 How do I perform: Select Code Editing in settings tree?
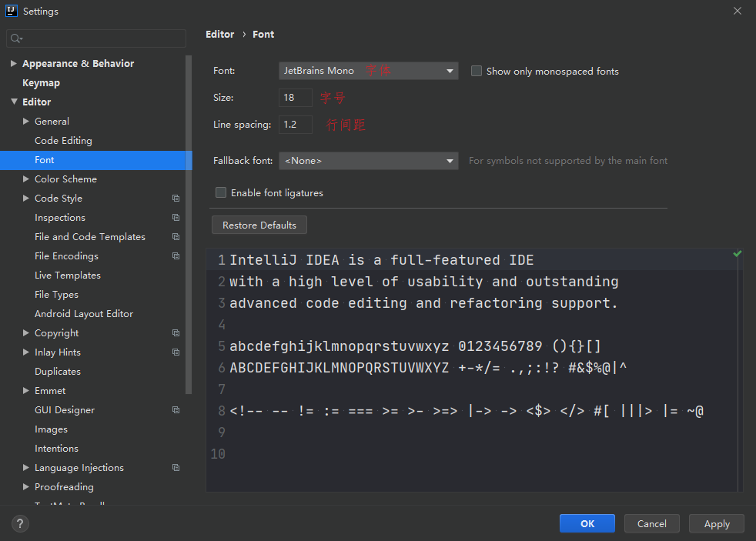pyautogui.click(x=63, y=141)
